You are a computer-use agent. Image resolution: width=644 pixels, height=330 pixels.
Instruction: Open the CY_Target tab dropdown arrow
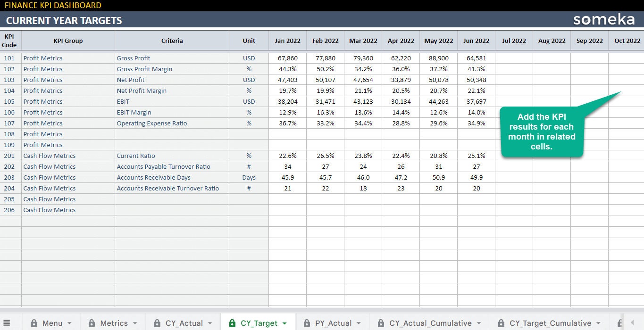click(284, 323)
